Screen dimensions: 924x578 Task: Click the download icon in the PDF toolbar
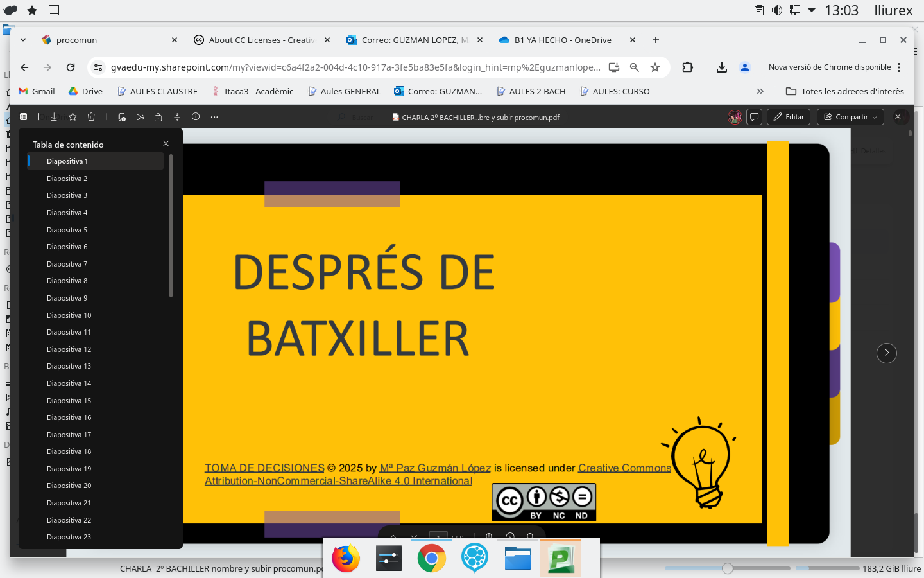54,117
